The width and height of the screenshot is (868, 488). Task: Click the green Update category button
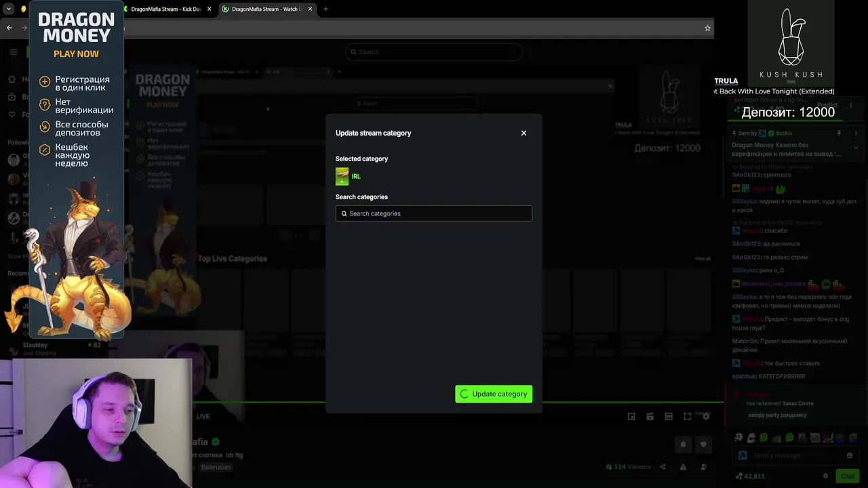pyautogui.click(x=494, y=394)
